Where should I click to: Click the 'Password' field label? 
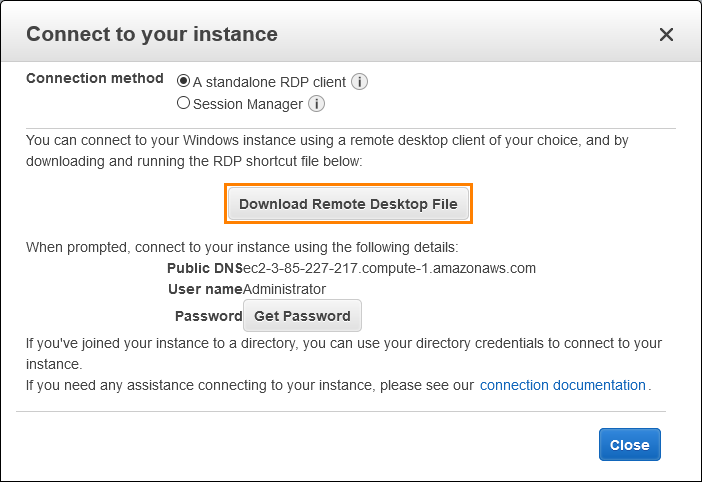209,316
